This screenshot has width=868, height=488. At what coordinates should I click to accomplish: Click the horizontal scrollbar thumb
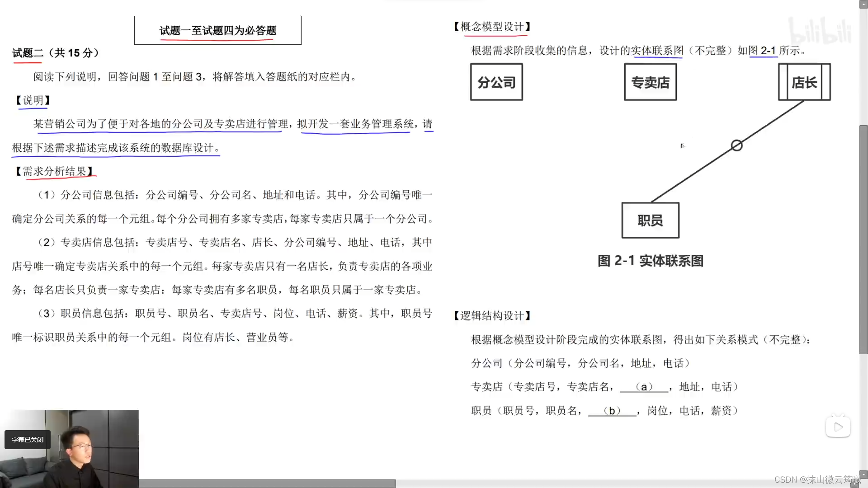[x=267, y=483]
